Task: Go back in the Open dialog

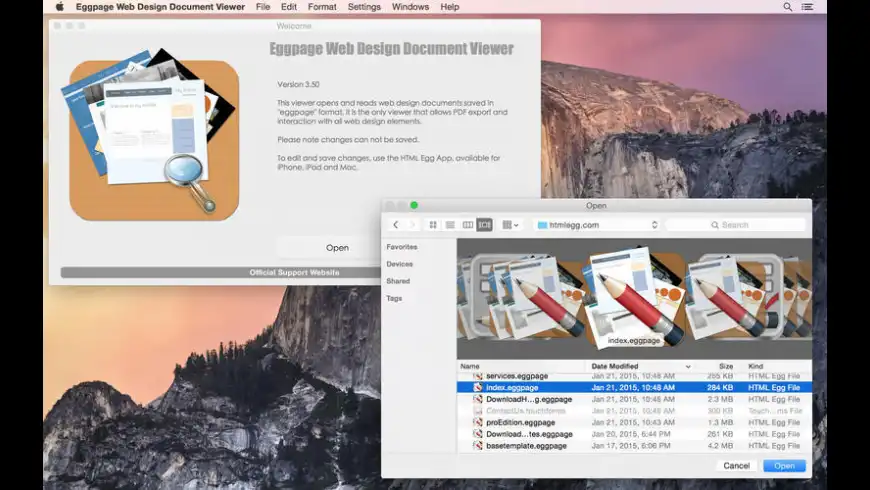Action: click(x=396, y=225)
